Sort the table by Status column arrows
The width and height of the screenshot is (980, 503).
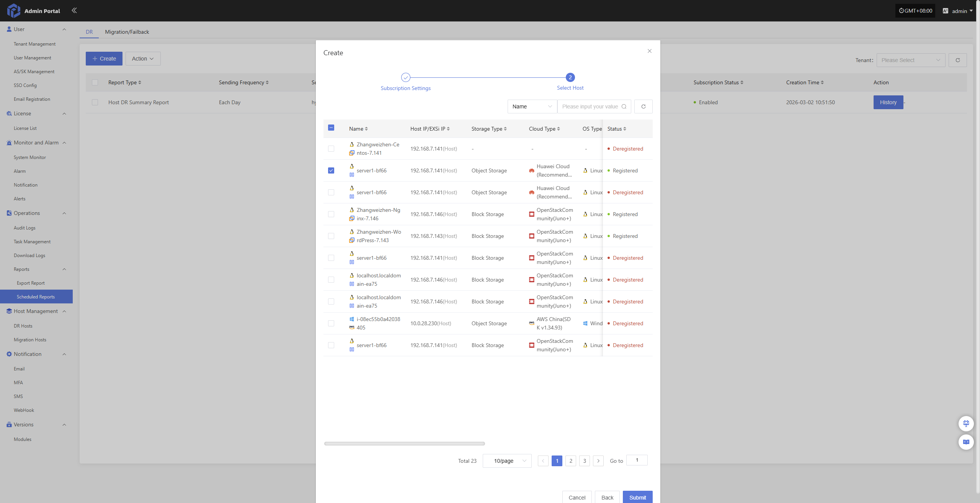pos(625,129)
